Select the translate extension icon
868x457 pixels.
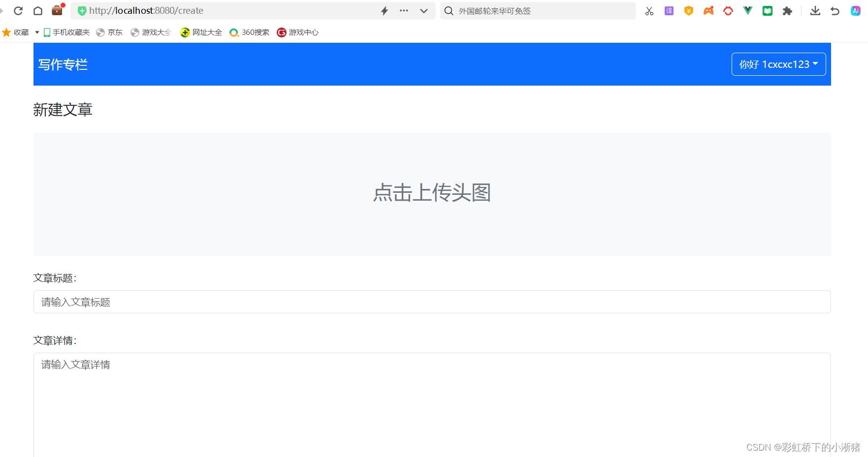point(669,10)
